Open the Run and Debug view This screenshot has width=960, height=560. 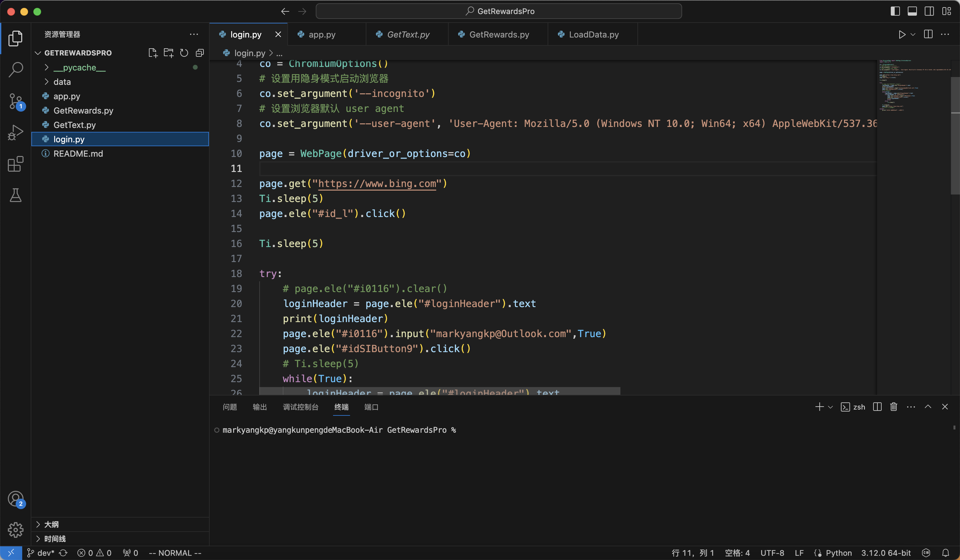click(x=15, y=132)
